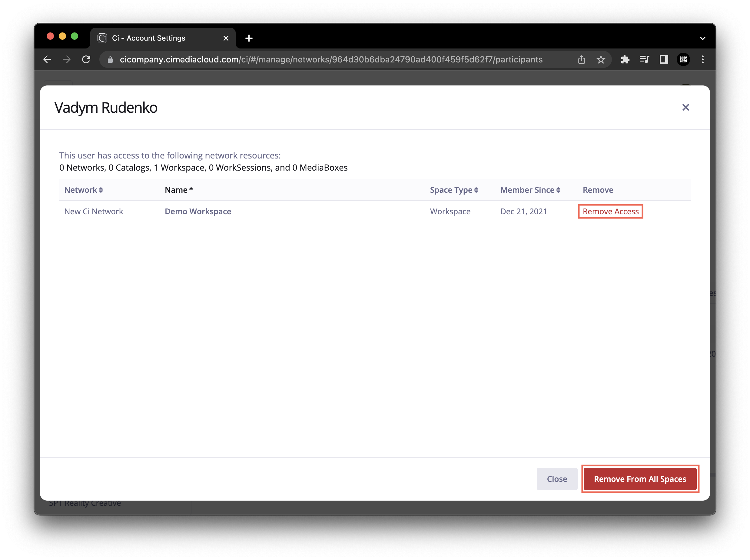Screen dimensions: 750x560
Task: Select the Ci - Account Settings tab
Action: [163, 38]
